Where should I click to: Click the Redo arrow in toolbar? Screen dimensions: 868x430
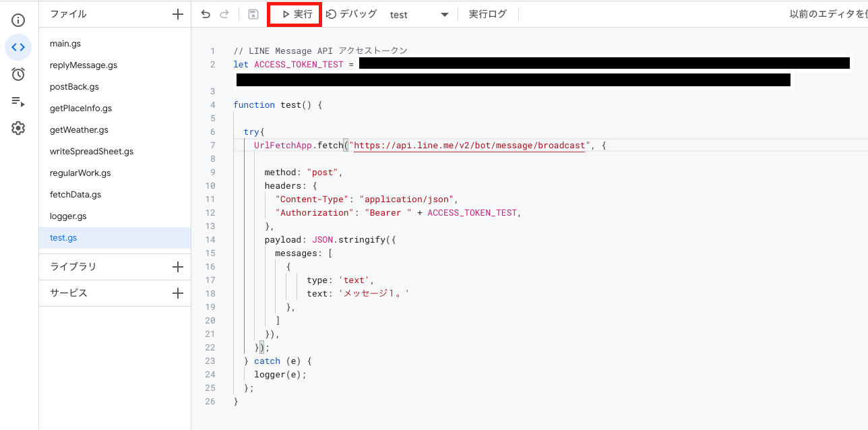(x=224, y=14)
